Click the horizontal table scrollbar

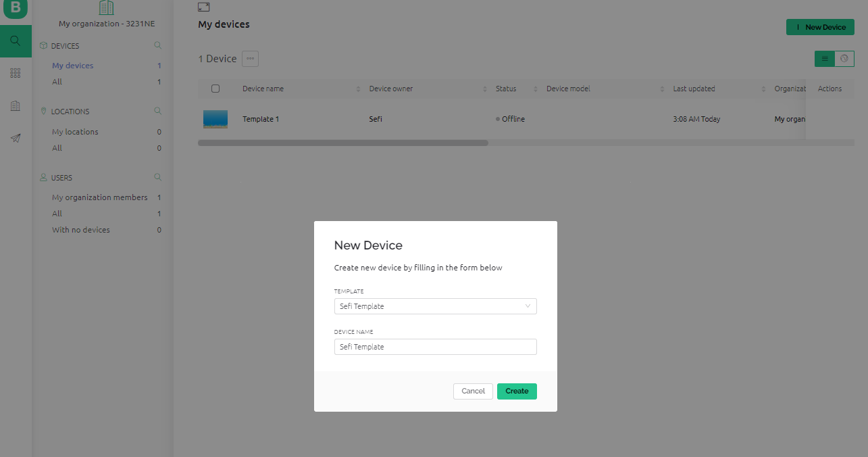pyautogui.click(x=342, y=143)
